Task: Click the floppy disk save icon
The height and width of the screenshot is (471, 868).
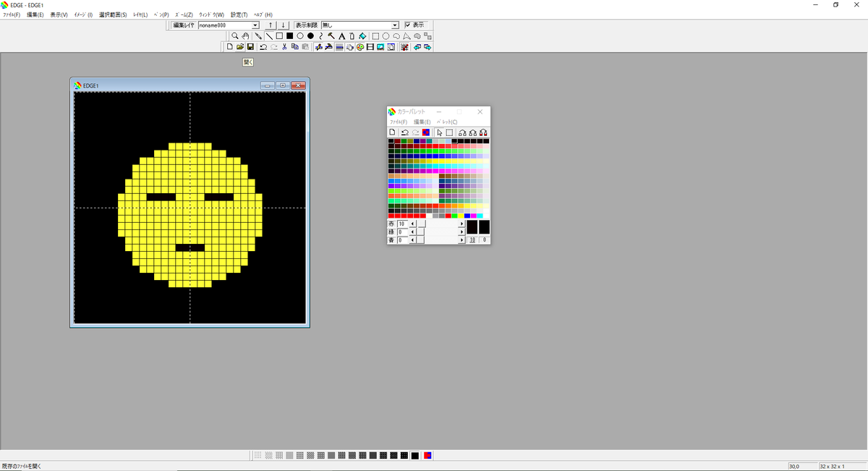Action: pos(250,47)
